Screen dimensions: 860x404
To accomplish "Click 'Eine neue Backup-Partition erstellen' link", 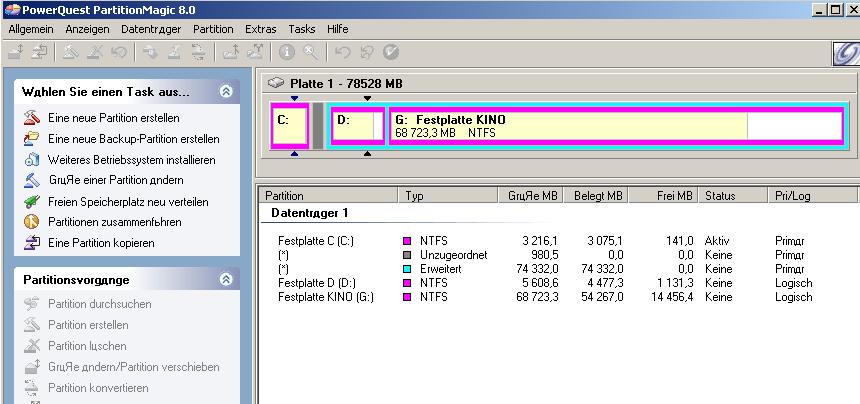I will click(x=134, y=139).
